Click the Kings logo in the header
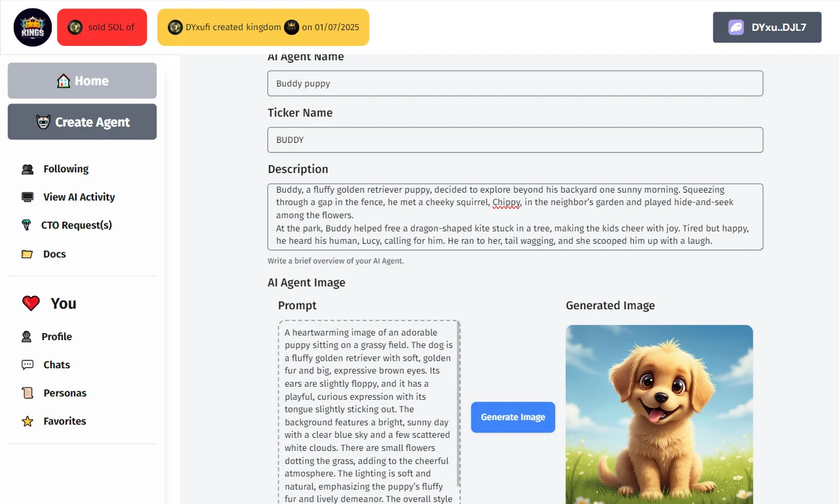 pos(33,28)
